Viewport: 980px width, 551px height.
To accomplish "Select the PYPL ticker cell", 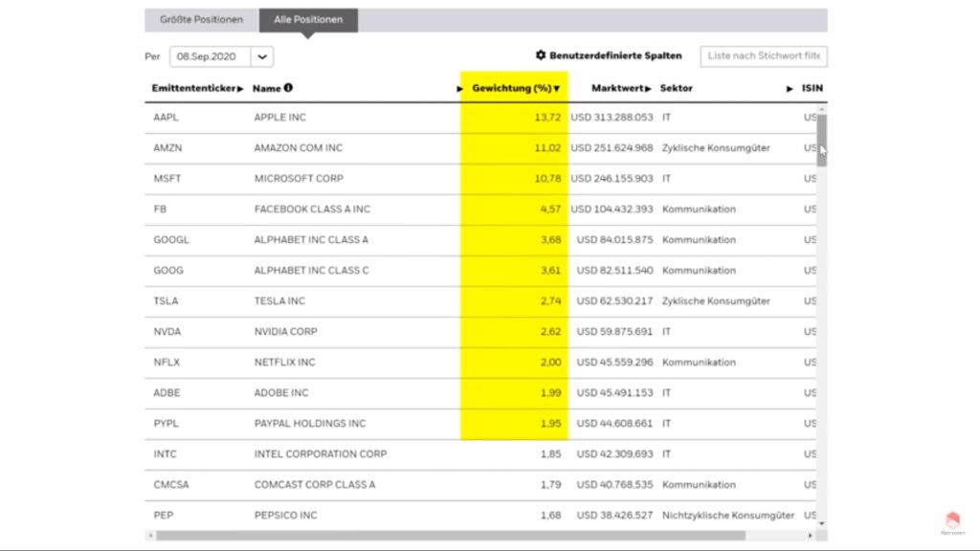I will pos(167,424).
